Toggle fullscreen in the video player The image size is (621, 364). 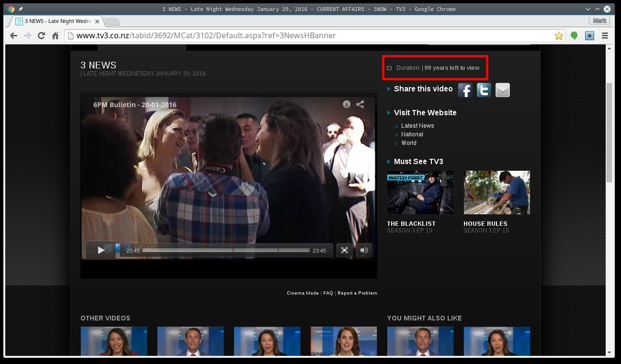344,250
